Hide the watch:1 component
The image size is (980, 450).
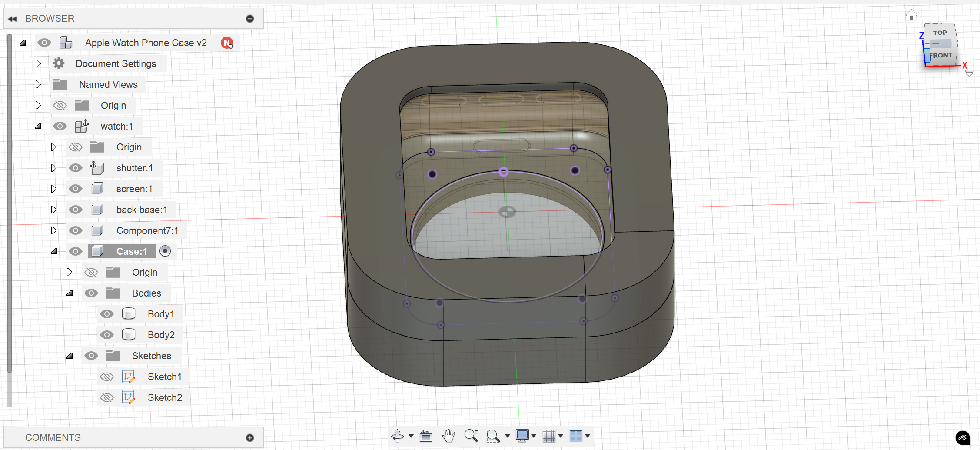pos(60,126)
